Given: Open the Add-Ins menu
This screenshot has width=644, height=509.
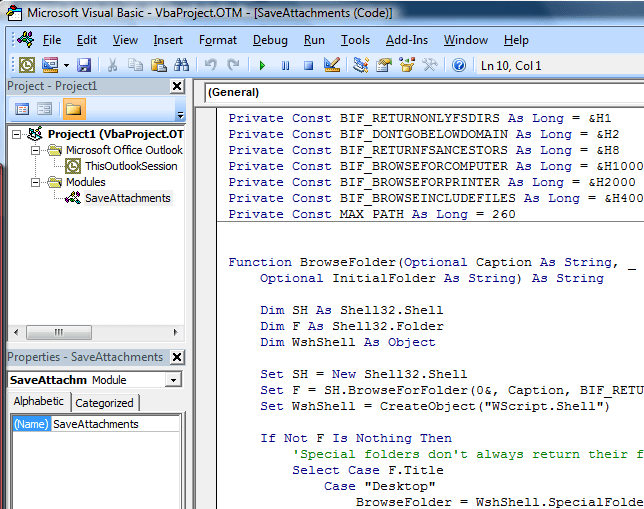Looking at the screenshot, I should click(x=407, y=40).
